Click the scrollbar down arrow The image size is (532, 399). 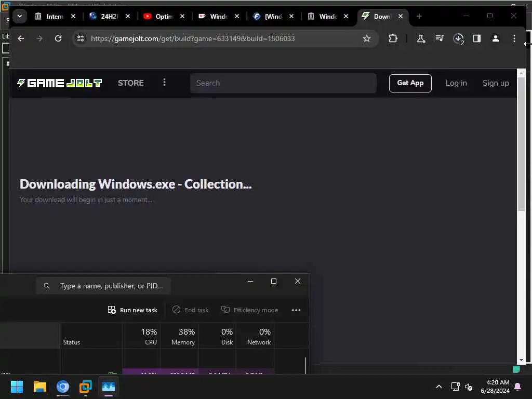pos(521,361)
